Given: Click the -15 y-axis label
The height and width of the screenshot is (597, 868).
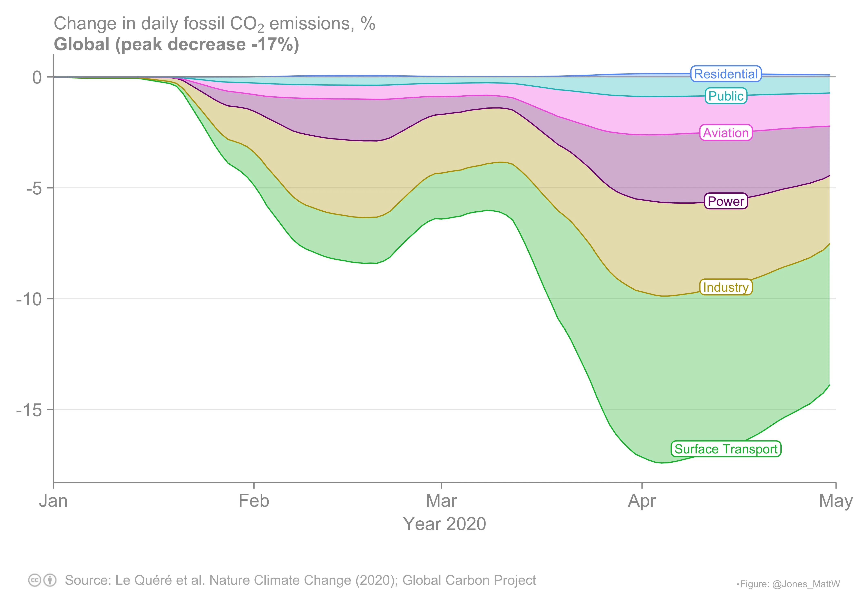Looking at the screenshot, I should click(29, 410).
